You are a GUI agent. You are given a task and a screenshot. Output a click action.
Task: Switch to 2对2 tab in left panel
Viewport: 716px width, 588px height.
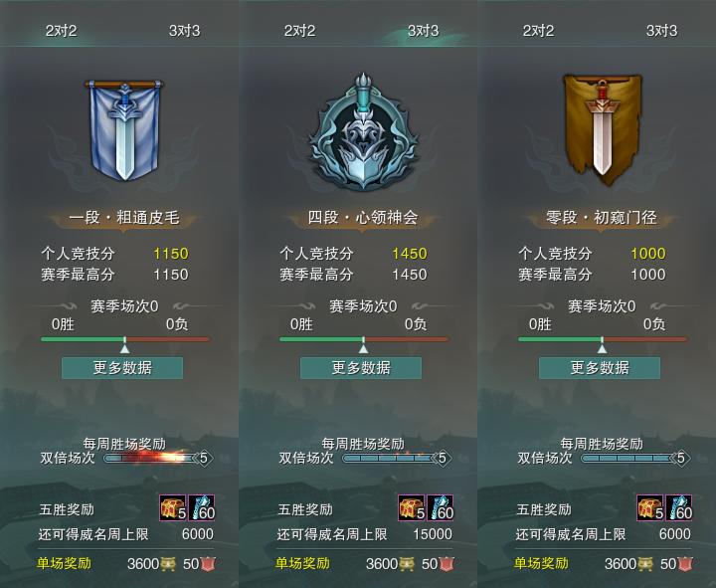click(62, 31)
